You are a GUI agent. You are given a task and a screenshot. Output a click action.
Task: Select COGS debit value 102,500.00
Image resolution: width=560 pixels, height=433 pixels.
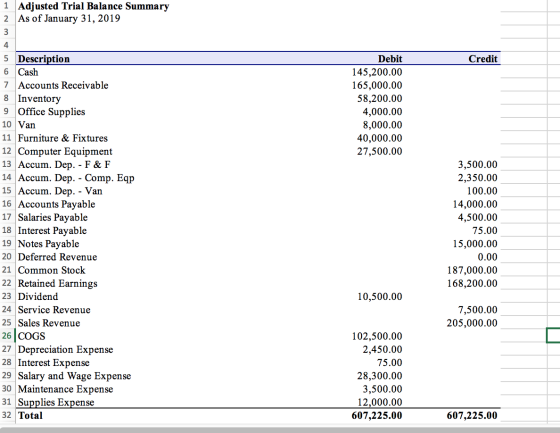pyautogui.click(x=377, y=336)
